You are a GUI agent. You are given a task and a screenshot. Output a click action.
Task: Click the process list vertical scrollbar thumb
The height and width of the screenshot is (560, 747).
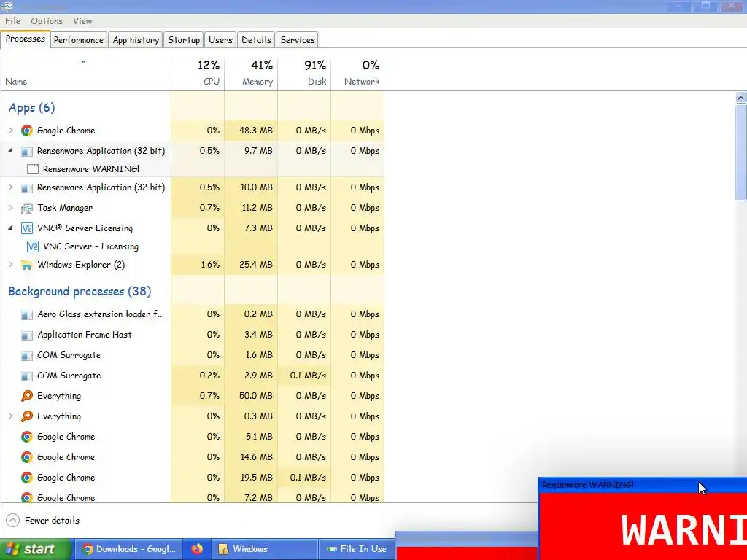(x=741, y=152)
